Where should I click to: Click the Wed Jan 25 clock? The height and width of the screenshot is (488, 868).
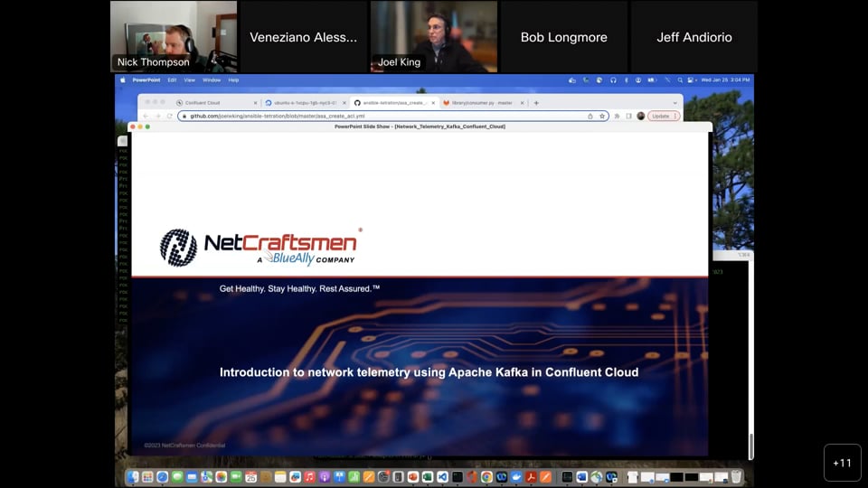[725, 80]
